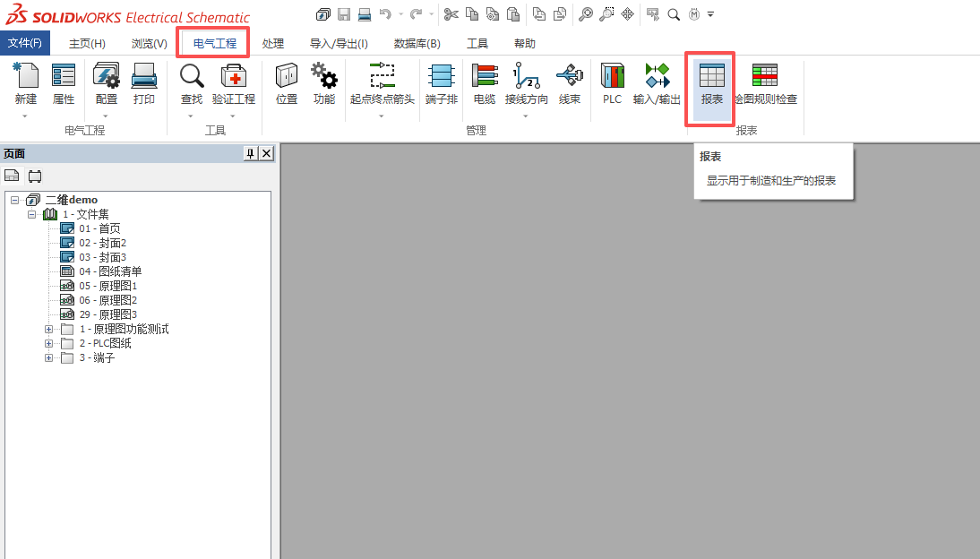
Task: Open the 新建 (New) dropdown arrow
Action: [x=25, y=116]
